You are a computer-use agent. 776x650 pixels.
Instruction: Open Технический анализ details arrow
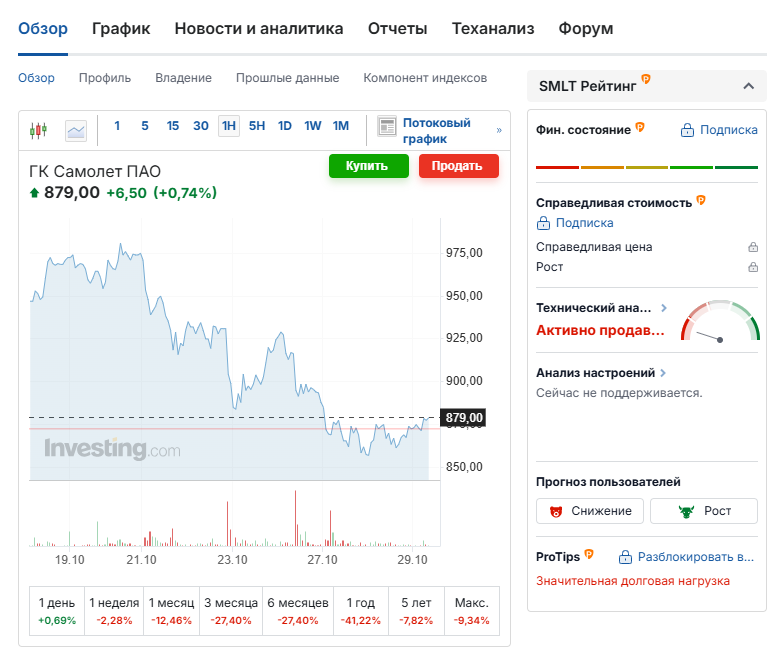[x=664, y=308]
